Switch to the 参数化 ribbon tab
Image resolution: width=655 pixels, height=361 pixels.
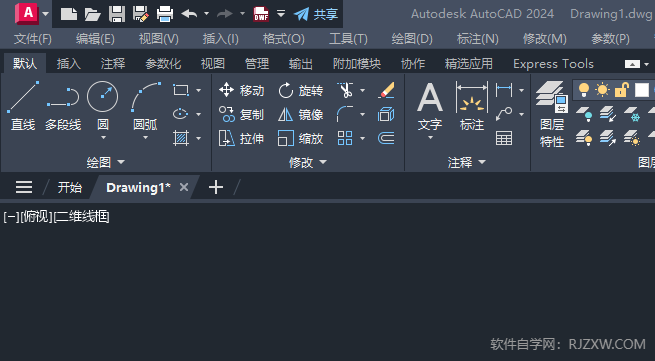point(163,64)
